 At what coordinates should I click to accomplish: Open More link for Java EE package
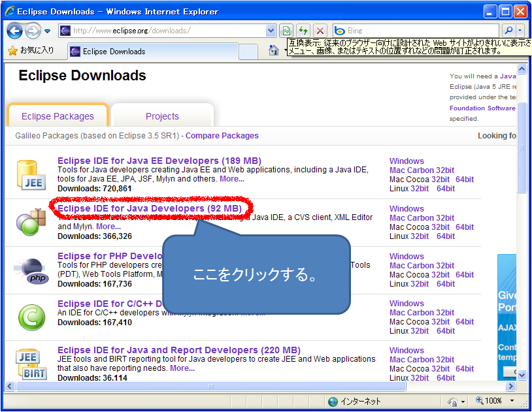(232, 179)
